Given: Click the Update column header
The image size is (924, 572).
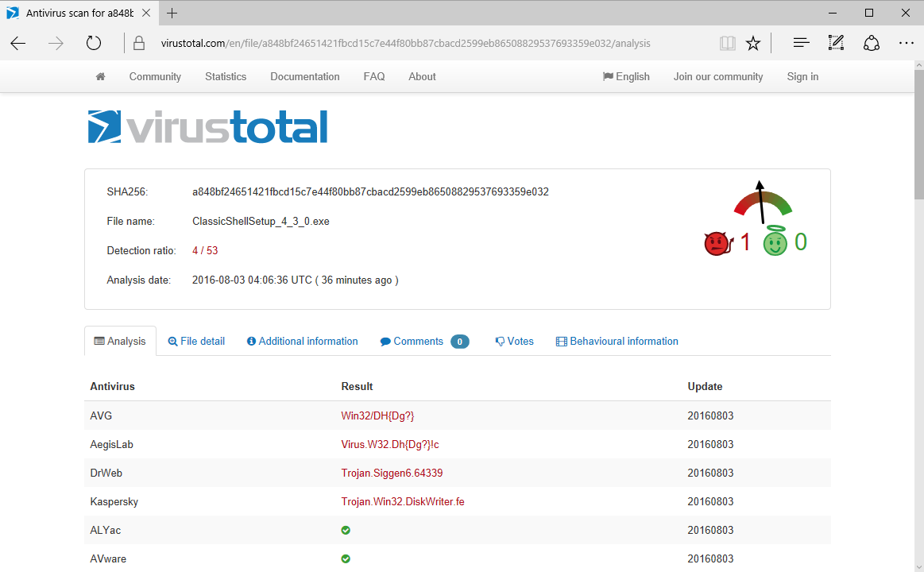Looking at the screenshot, I should pyautogui.click(x=705, y=386).
